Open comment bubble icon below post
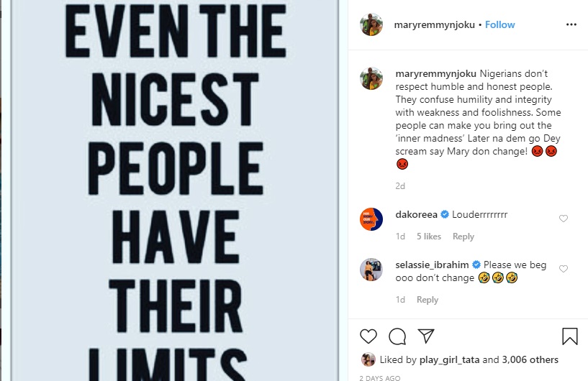 [397, 336]
